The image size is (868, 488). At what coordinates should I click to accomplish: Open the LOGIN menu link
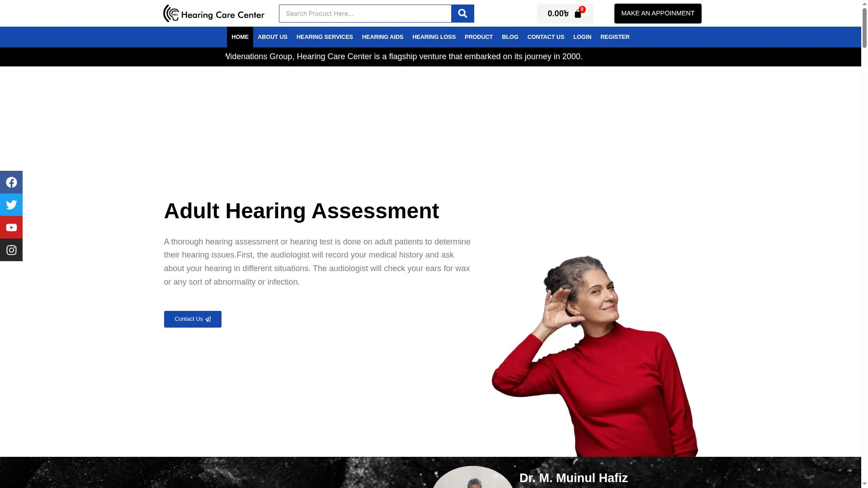click(x=582, y=37)
